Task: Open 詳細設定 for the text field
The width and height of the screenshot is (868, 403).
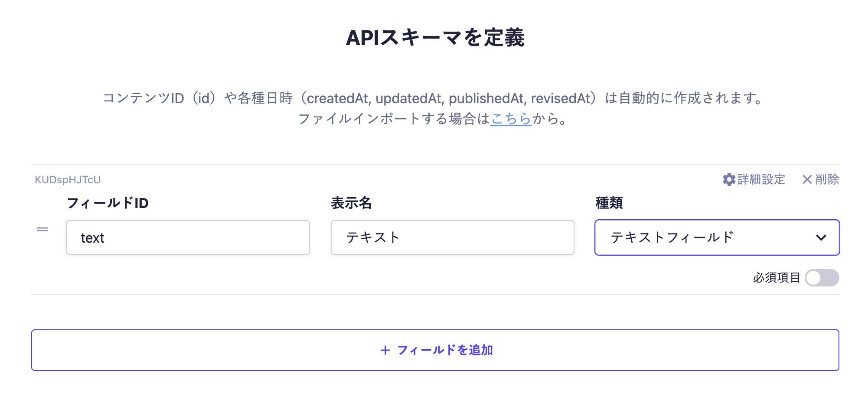Action: [761, 179]
